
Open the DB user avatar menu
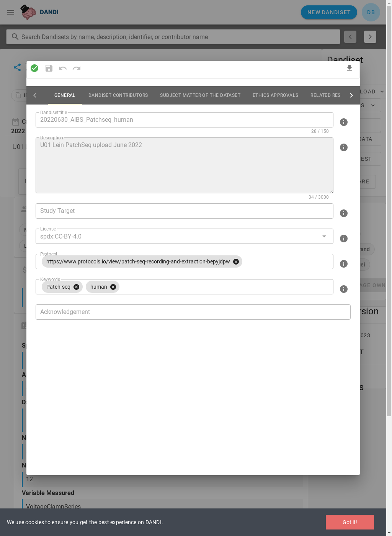[371, 12]
